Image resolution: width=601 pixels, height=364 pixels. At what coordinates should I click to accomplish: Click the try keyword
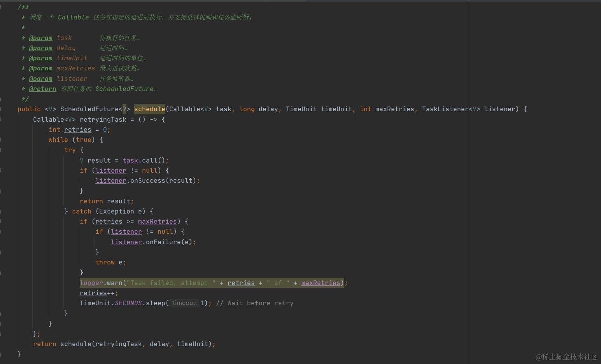click(x=70, y=150)
